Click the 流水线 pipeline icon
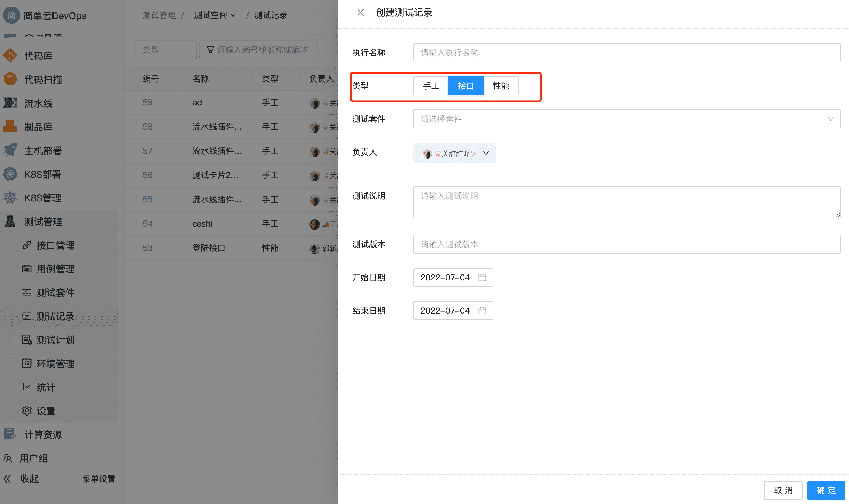 pyautogui.click(x=11, y=103)
